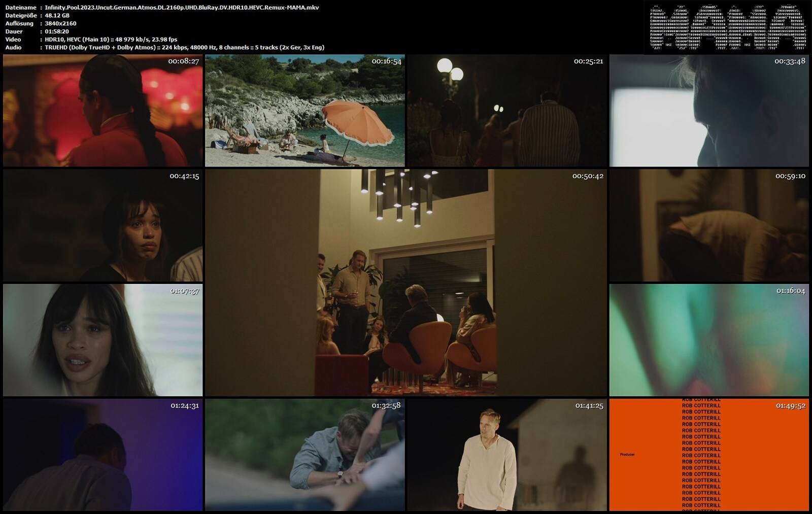Screen dimensions: 812x514
Task: Open the silhouette thumbnail at 00:33:48
Action: [x=709, y=111]
